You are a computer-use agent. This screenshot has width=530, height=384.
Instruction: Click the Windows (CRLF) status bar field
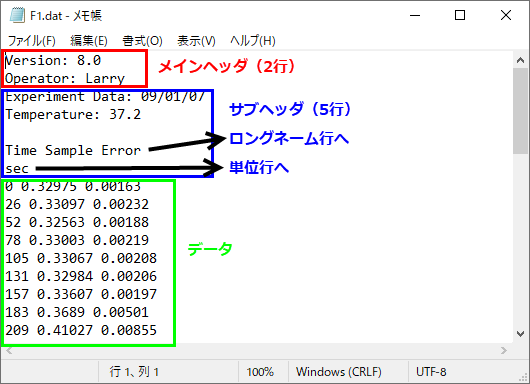[x=339, y=372]
